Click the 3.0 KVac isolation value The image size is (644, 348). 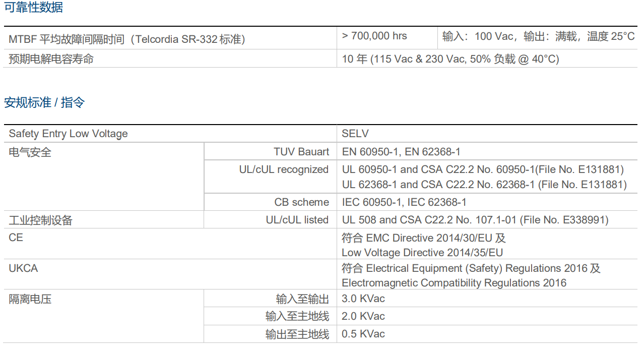[x=363, y=299]
